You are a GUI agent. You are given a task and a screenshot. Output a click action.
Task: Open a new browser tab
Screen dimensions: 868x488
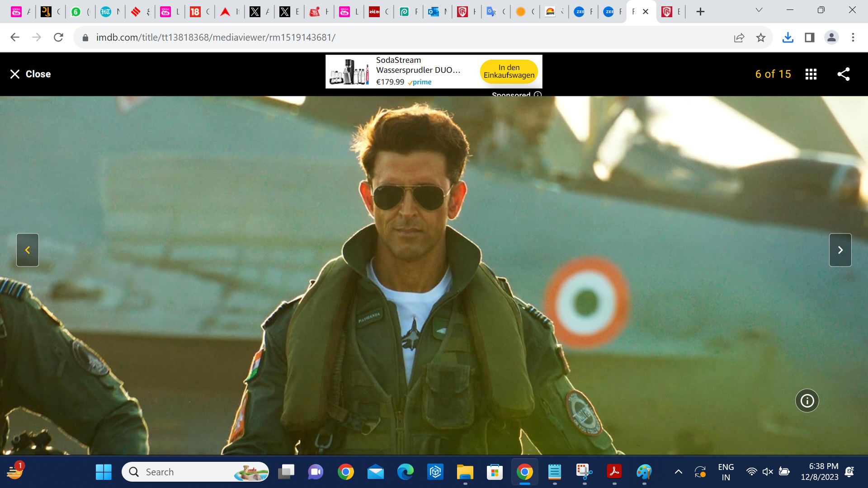pos(700,12)
